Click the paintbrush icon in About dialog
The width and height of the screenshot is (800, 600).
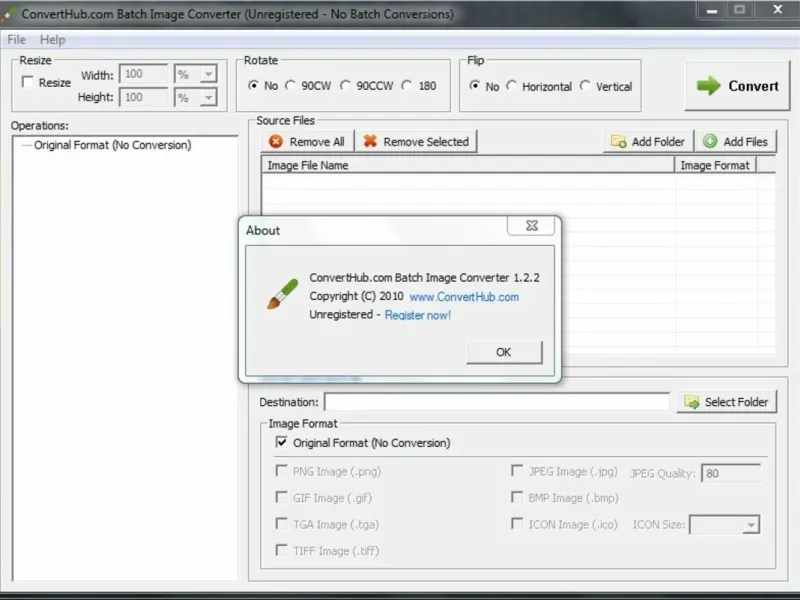tap(283, 294)
